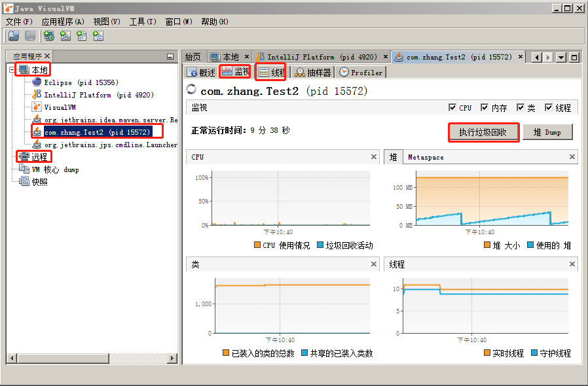Close the 类 chart panel
This screenshot has width=588, height=386.
click(x=374, y=264)
